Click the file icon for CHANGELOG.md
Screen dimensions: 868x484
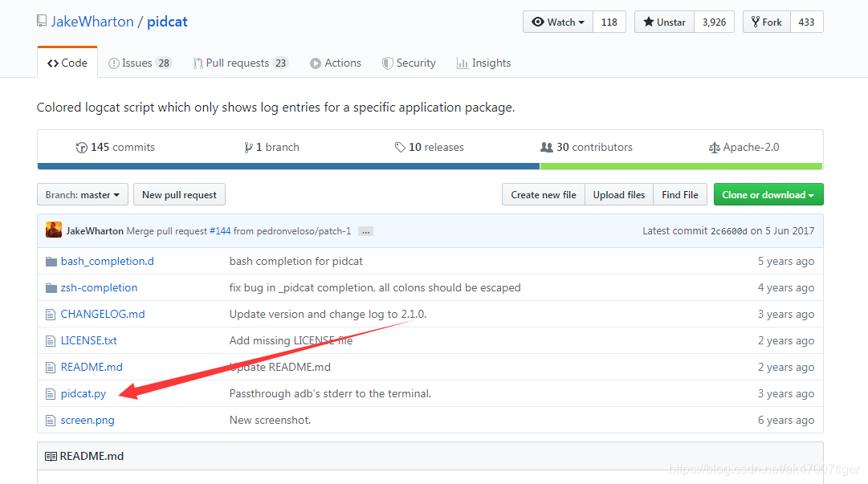(x=51, y=315)
